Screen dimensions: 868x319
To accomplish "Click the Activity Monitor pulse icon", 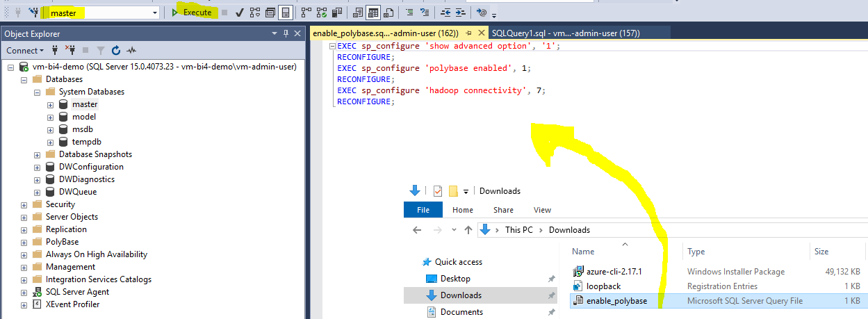I will point(131,51).
